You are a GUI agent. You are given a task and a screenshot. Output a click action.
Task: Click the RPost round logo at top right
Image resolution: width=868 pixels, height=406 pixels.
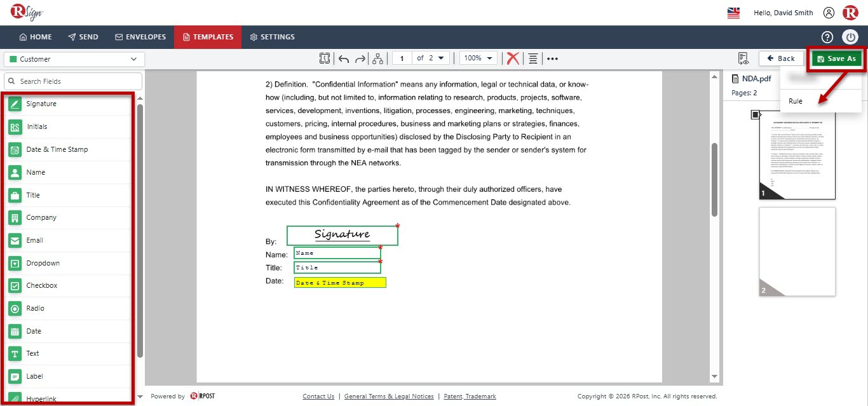850,13
